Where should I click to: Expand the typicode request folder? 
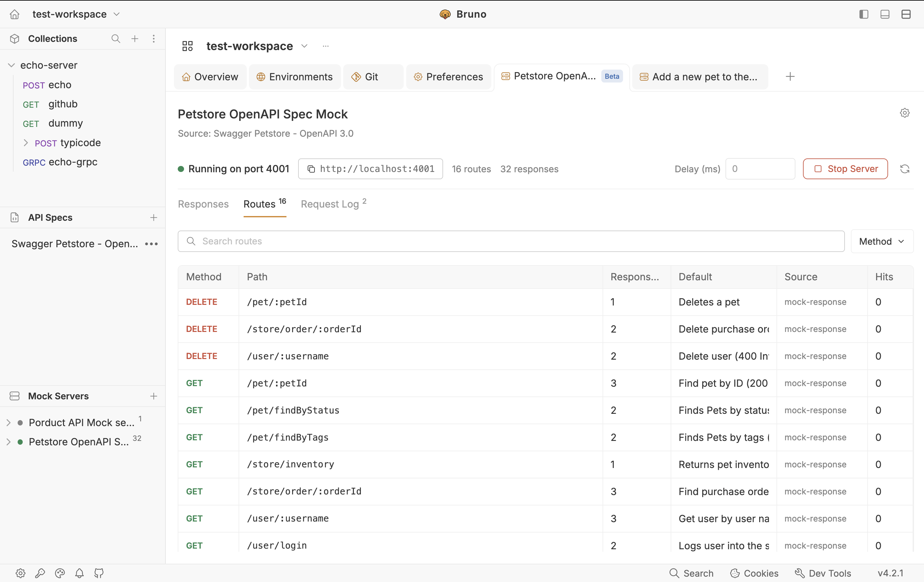tap(26, 143)
